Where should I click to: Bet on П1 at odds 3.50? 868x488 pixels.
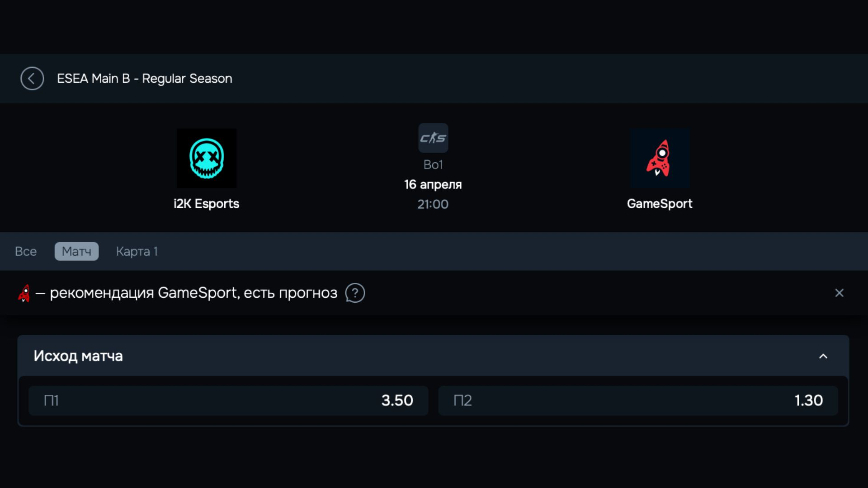[x=228, y=401]
